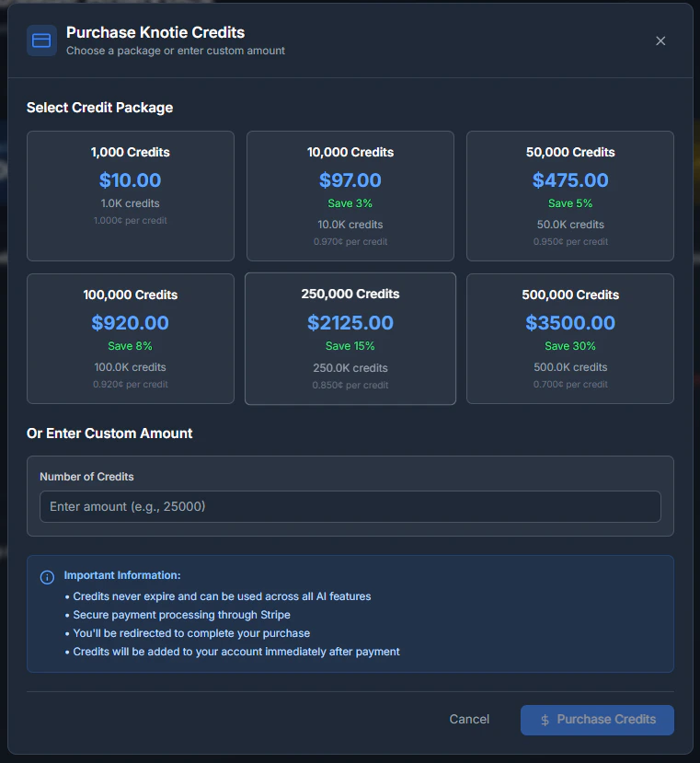Click the credit card icon in the dialog header
The width and height of the screenshot is (700, 763).
click(40, 40)
